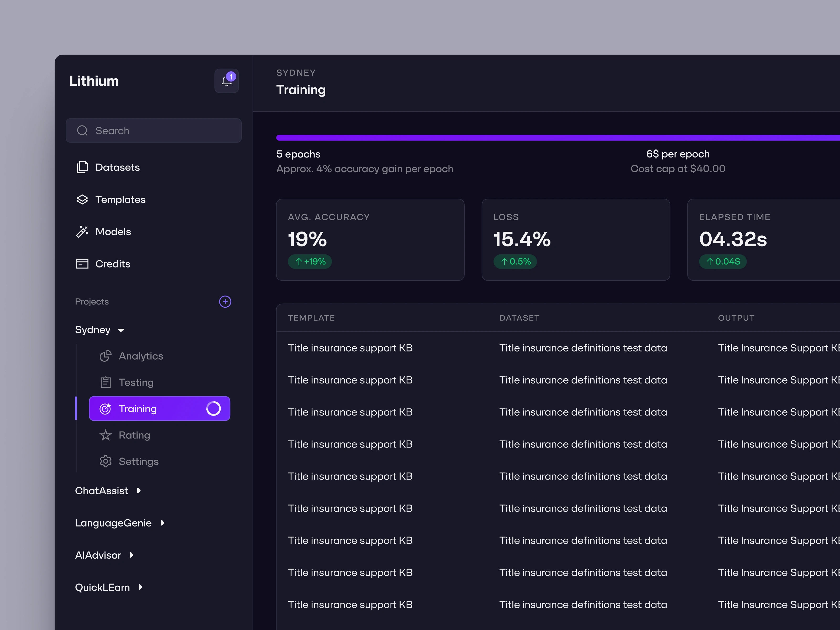Add new project with plus button
The width and height of the screenshot is (840, 630).
pyautogui.click(x=225, y=302)
